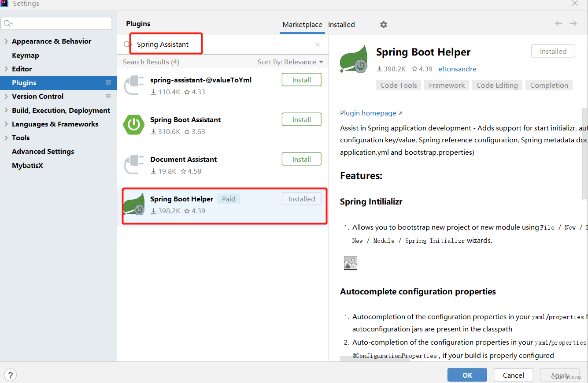This screenshot has height=383, width=588.
Task: Click the Code Editing tag
Action: [x=497, y=85]
